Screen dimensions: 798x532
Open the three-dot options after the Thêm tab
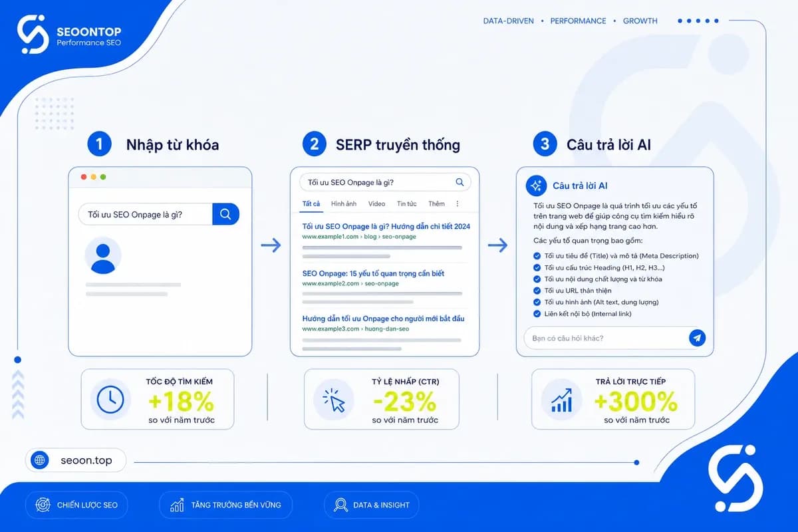coord(458,203)
